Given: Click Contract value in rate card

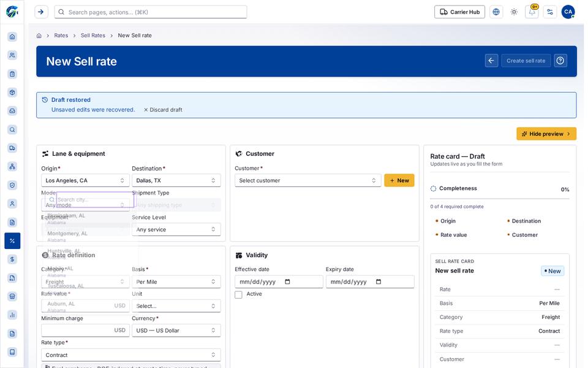Looking at the screenshot, I should 549,331.
